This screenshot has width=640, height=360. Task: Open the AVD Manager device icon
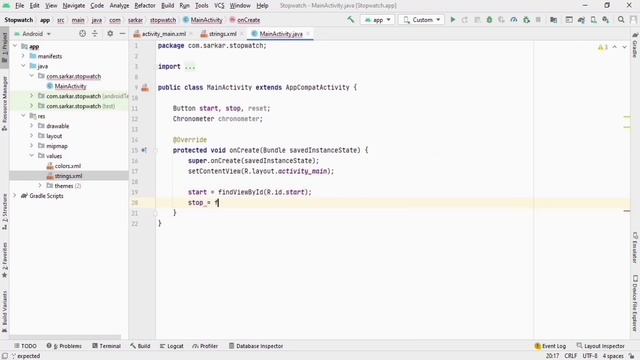[x=593, y=20]
